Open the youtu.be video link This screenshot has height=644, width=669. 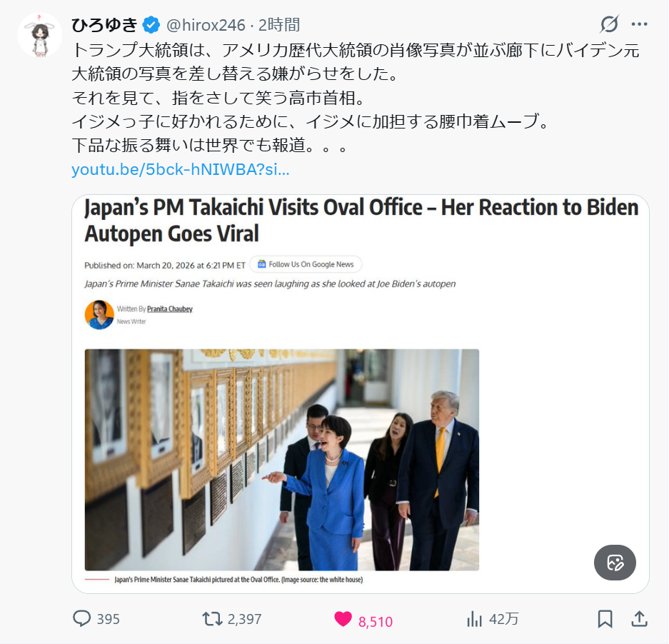coord(181,169)
